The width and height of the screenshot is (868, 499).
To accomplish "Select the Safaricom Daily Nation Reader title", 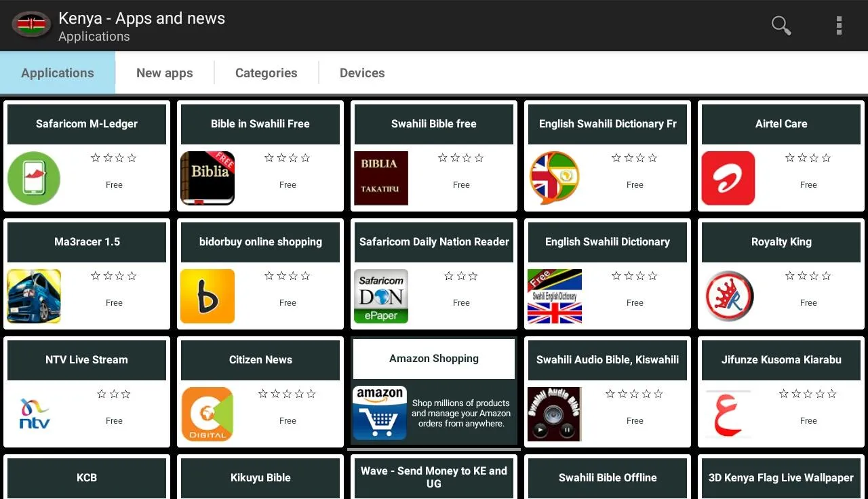I will pos(434,241).
